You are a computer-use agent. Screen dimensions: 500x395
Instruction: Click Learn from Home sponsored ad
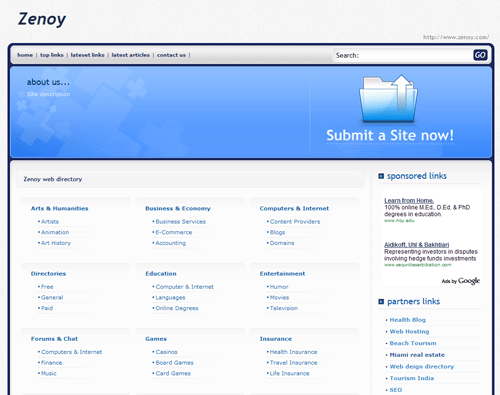(409, 200)
